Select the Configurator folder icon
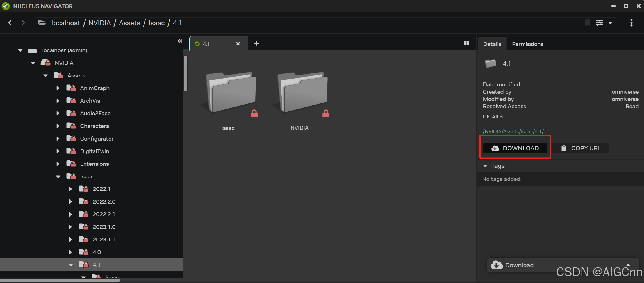This screenshot has height=283, width=644. (x=71, y=138)
